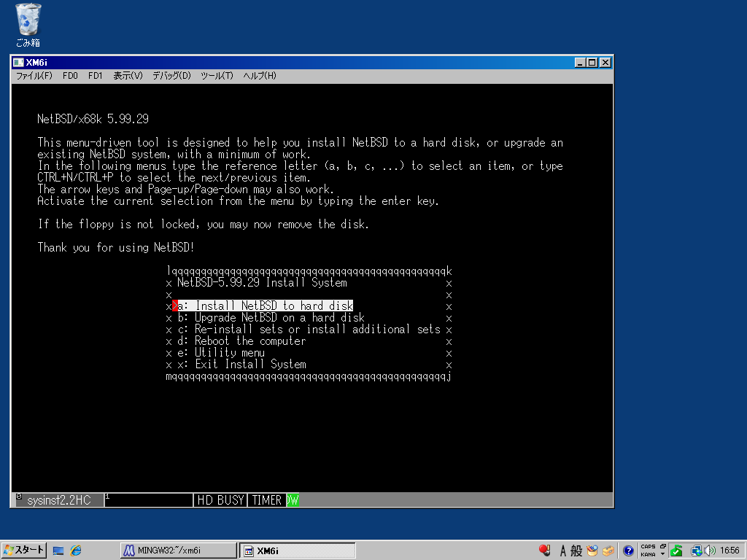Click the red IME pen icon in language bar
Screen dimensions: 747x560
[545, 551]
